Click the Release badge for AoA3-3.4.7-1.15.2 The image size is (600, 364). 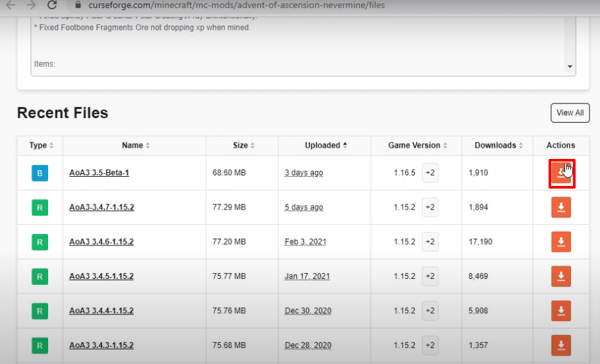tap(40, 208)
